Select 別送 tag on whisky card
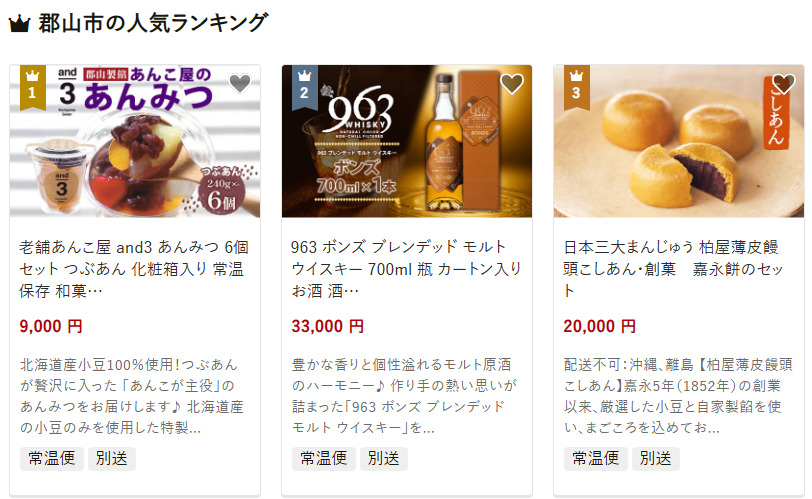 coord(384,459)
